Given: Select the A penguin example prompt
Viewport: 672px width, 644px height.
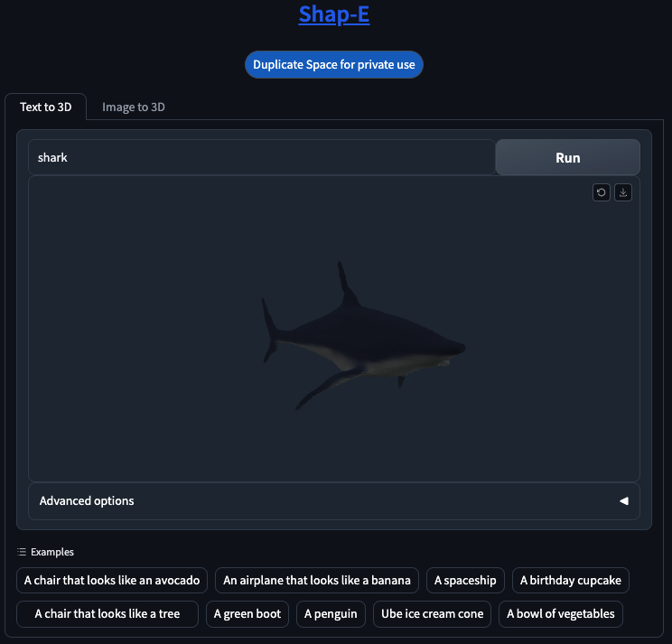Looking at the screenshot, I should click(331, 614).
